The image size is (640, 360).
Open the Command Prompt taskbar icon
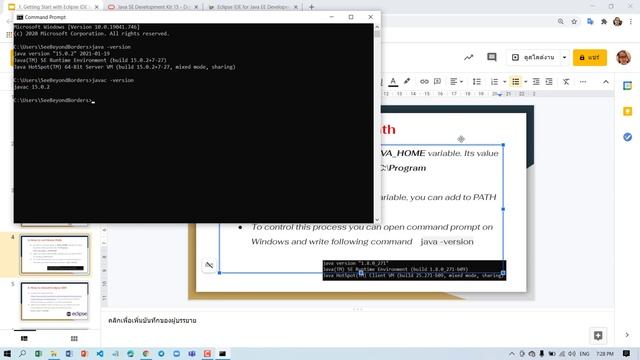tap(222, 353)
